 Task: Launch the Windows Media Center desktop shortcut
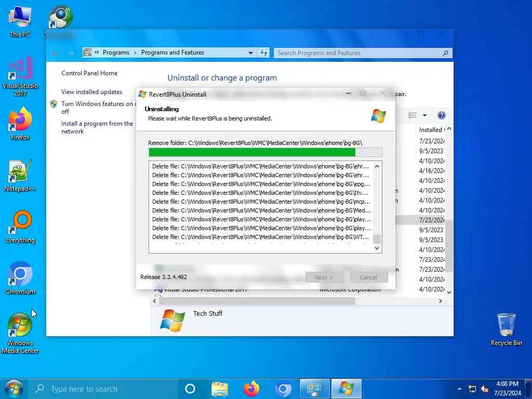click(x=20, y=334)
